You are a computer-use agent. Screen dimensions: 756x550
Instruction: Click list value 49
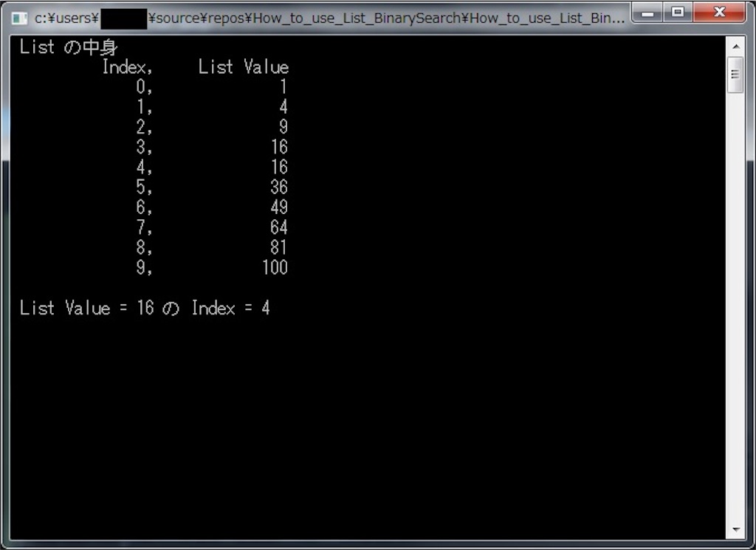pyautogui.click(x=279, y=207)
